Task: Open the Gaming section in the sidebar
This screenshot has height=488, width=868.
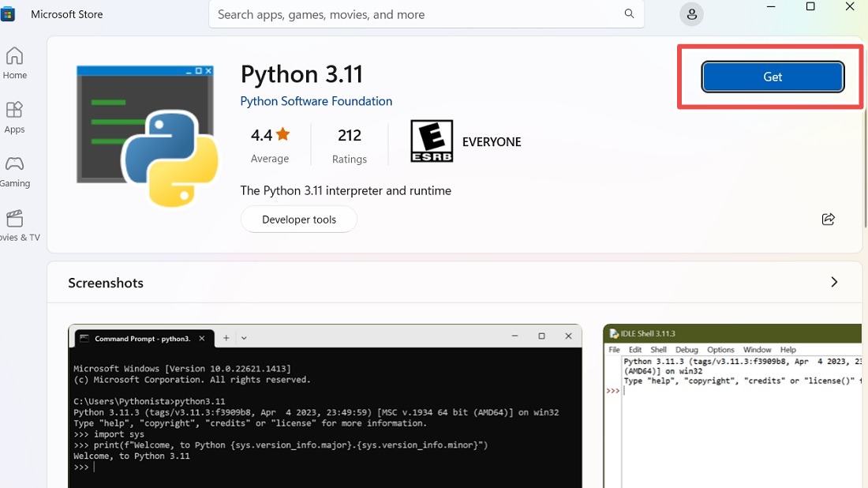Action: (14, 170)
